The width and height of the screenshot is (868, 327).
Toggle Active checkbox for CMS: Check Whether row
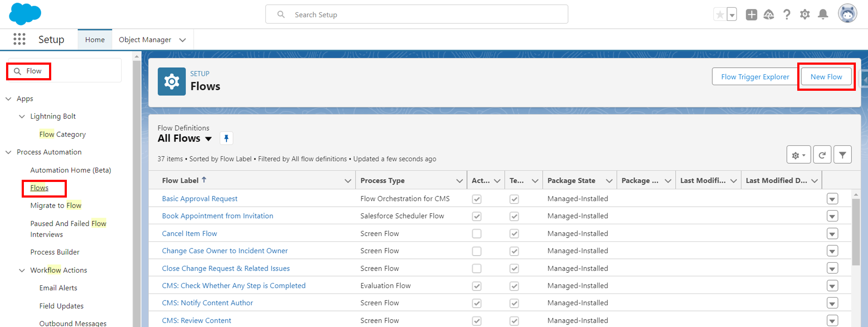pos(477,286)
